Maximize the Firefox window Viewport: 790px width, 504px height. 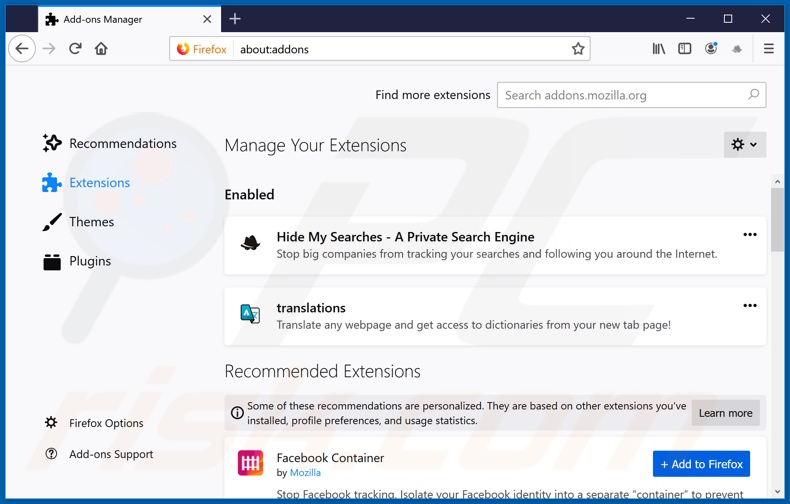point(728,19)
